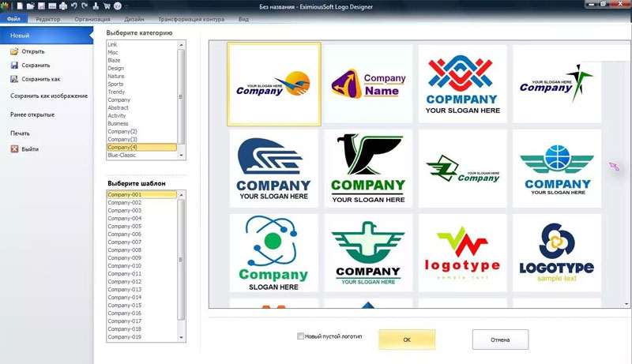The width and height of the screenshot is (632, 364).
Task: Click the Redo arrow icon
Action: (85, 6)
